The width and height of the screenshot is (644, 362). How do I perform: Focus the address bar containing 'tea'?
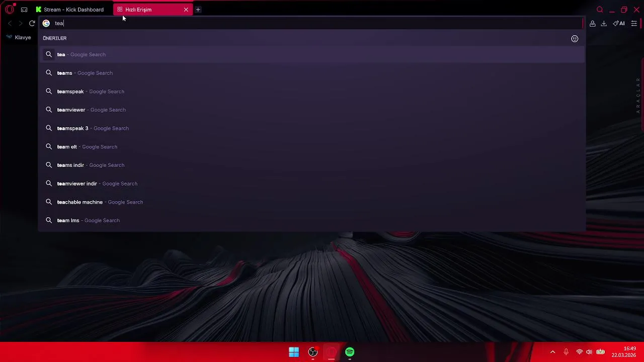pyautogui.click(x=312, y=23)
